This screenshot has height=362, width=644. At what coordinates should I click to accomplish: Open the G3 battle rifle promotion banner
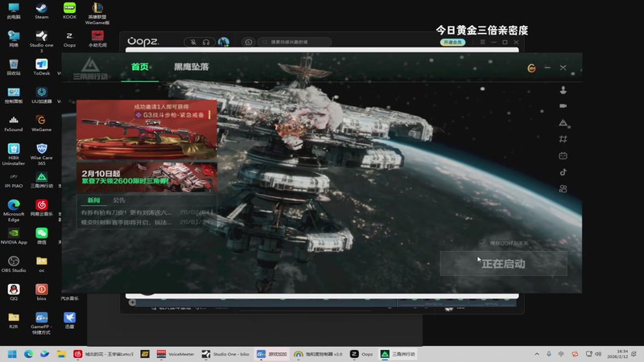tap(147, 130)
